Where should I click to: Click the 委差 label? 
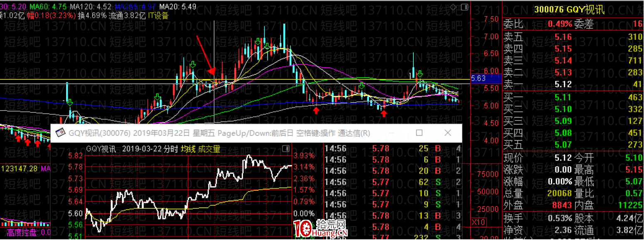click(584, 24)
